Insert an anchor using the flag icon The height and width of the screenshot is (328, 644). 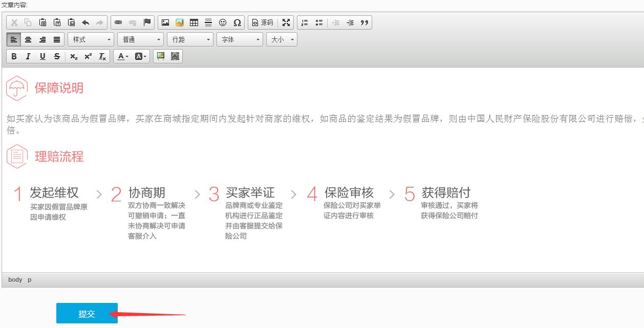click(147, 23)
